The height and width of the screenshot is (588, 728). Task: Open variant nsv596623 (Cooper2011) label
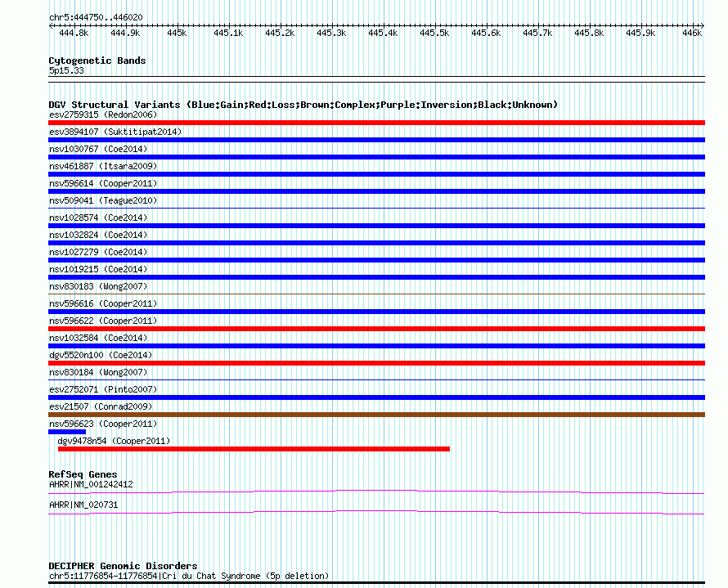103,424
